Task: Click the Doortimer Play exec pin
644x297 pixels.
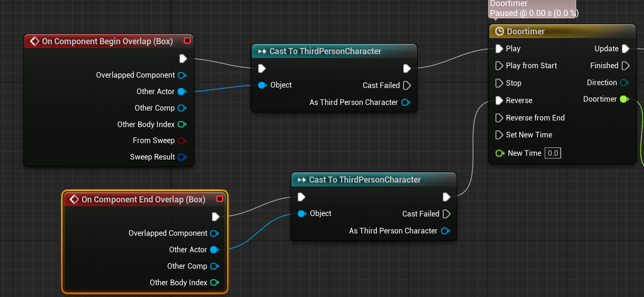Action: pos(499,48)
